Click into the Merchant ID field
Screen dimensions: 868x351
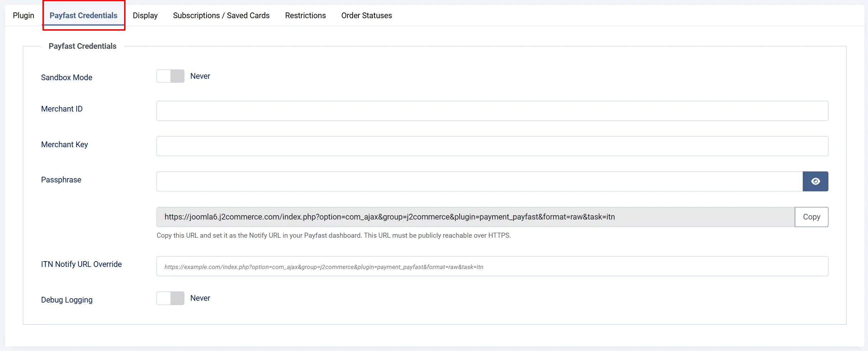click(492, 111)
